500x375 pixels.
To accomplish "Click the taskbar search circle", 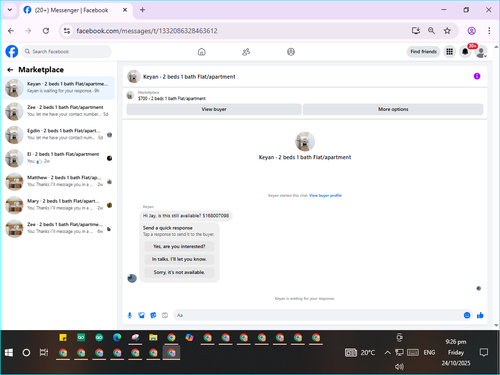I will pyautogui.click(x=26, y=353).
